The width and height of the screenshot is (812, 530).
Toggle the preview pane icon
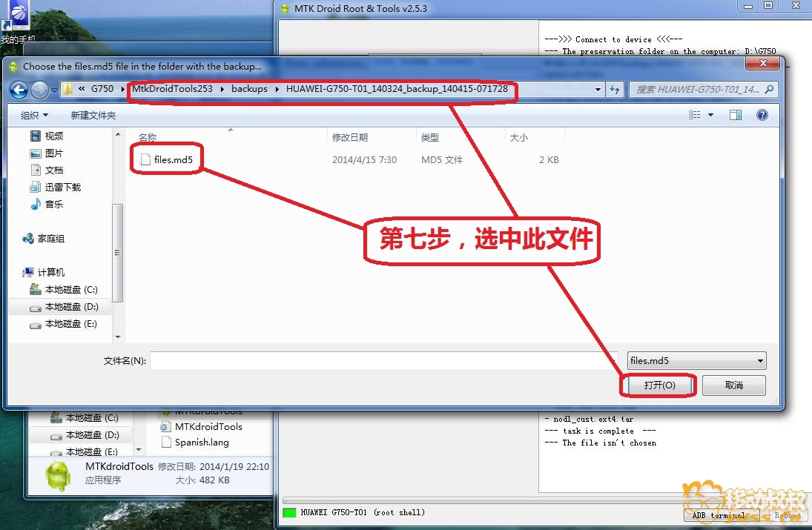[x=736, y=115]
